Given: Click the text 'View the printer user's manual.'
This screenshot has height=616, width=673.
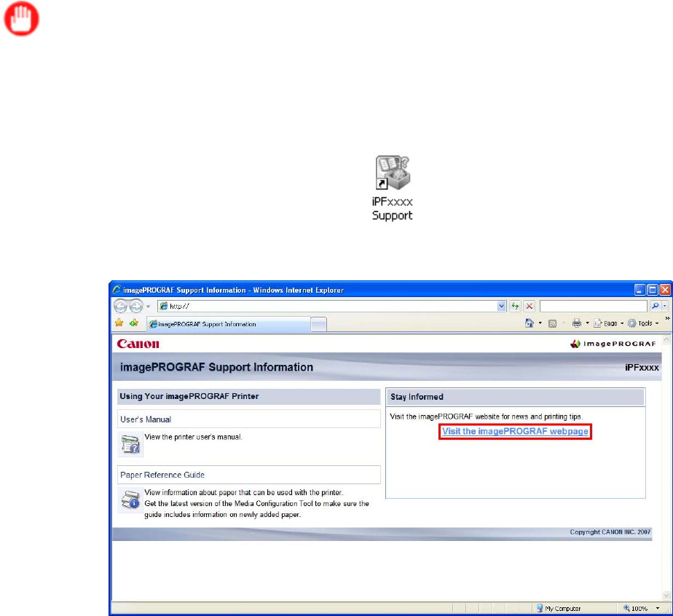Looking at the screenshot, I should coord(193,437).
